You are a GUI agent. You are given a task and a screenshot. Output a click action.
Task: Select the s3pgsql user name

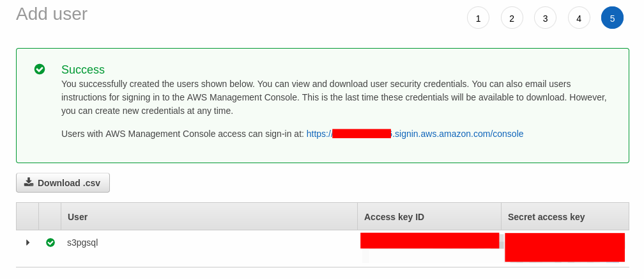pyautogui.click(x=82, y=243)
